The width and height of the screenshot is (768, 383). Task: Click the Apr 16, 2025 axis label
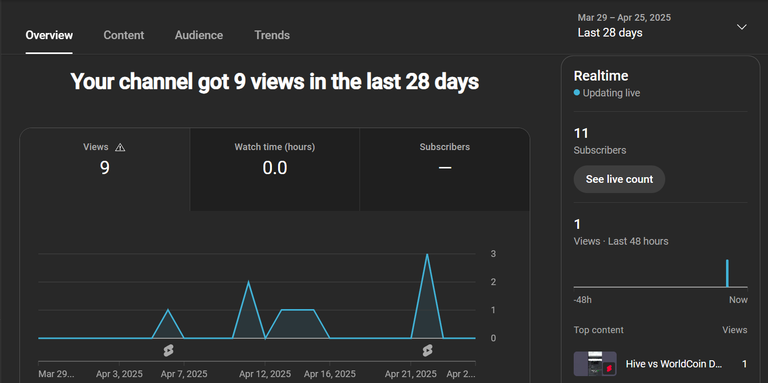click(330, 374)
